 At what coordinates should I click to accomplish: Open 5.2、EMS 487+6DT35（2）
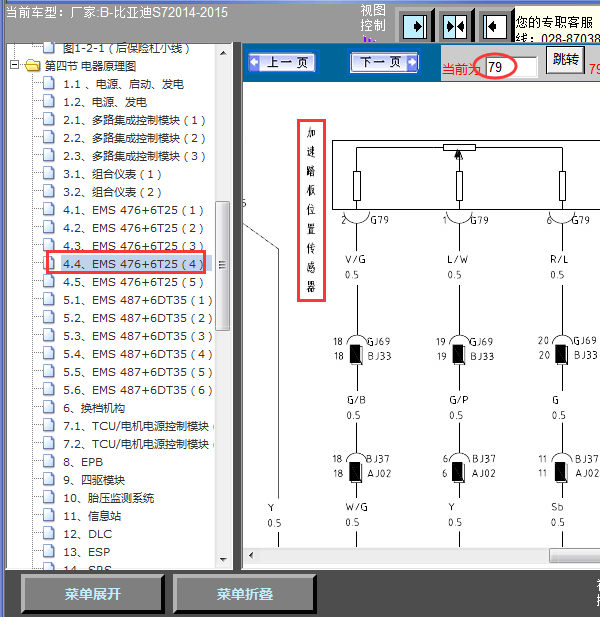point(138,318)
